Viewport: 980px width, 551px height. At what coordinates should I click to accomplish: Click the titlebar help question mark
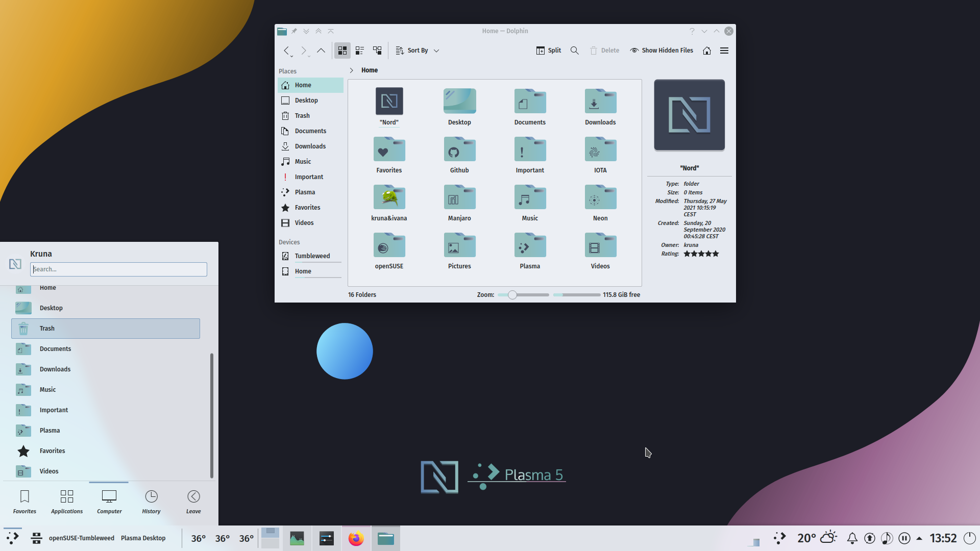coord(692,31)
